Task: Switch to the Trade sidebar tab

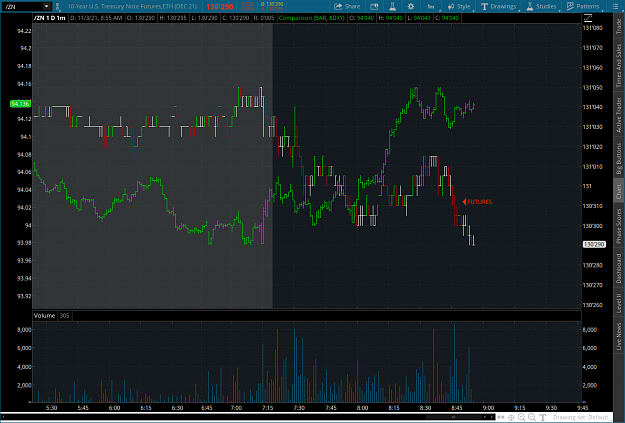Action: [x=619, y=26]
